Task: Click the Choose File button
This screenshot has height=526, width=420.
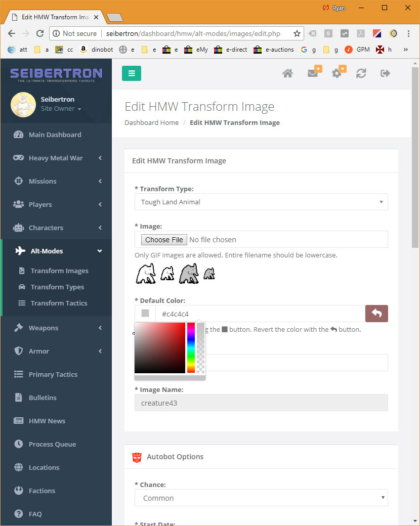Action: [163, 239]
